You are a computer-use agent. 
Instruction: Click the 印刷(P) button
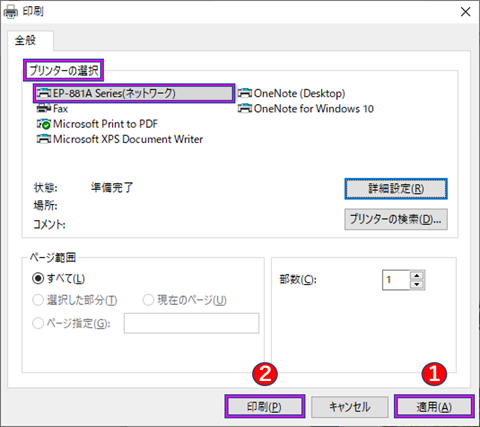265,406
